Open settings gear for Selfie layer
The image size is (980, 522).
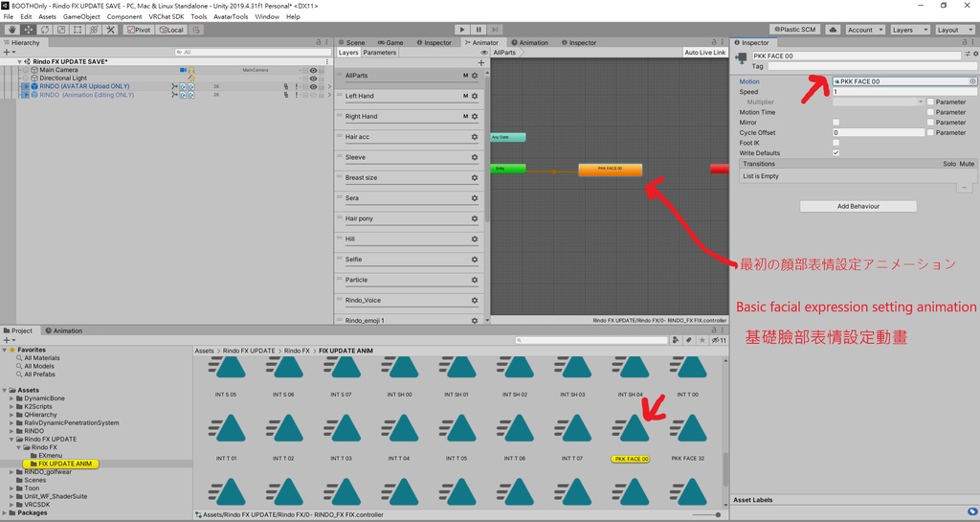click(x=475, y=260)
